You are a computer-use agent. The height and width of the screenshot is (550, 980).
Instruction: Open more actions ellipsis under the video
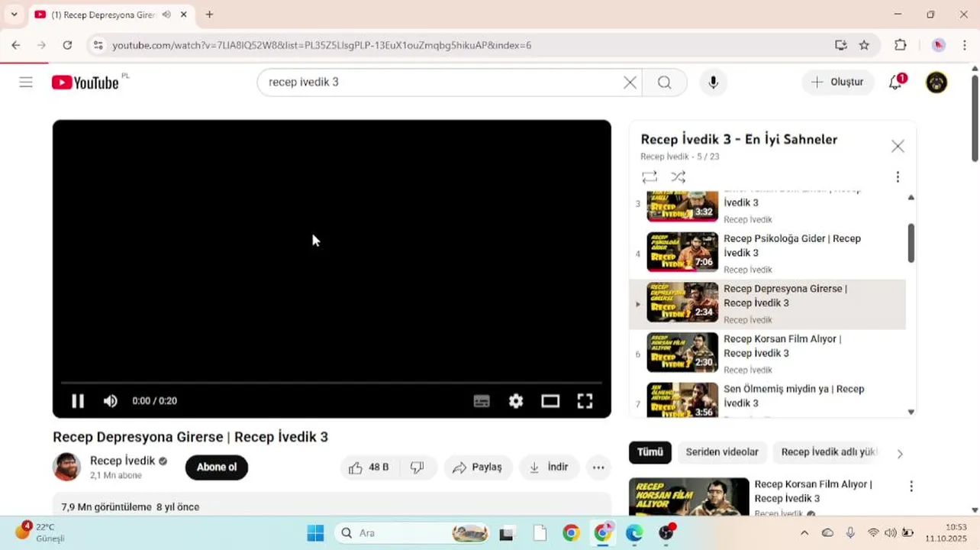[598, 467]
